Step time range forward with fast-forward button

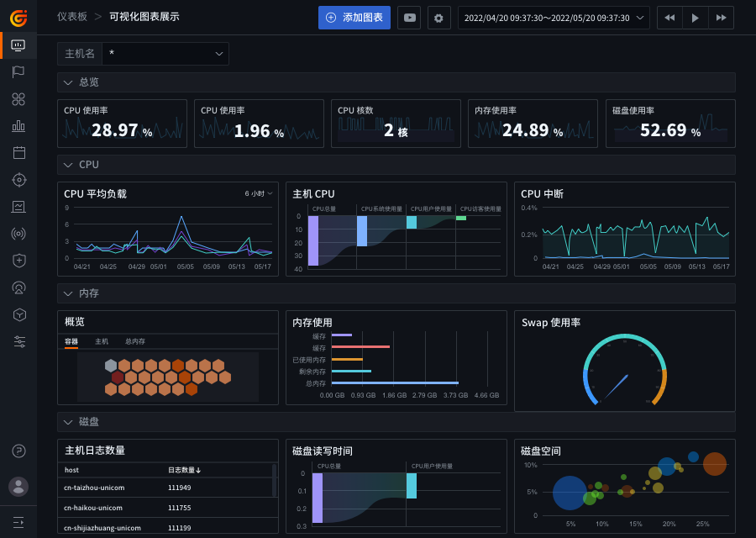pyautogui.click(x=722, y=18)
